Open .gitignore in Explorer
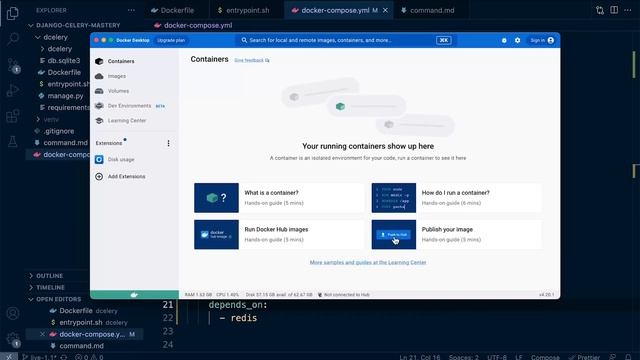Viewport: 640px width, 360px height. point(59,131)
